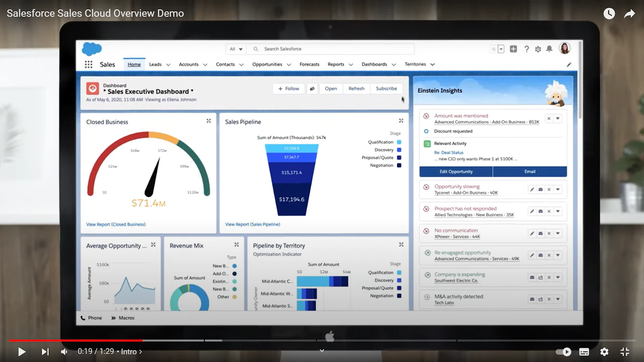Toggle the YouTube autoplay switch

563,352
